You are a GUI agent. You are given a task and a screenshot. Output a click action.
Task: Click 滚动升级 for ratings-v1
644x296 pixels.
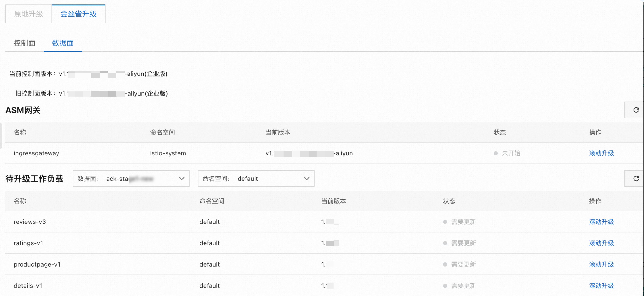pos(601,243)
